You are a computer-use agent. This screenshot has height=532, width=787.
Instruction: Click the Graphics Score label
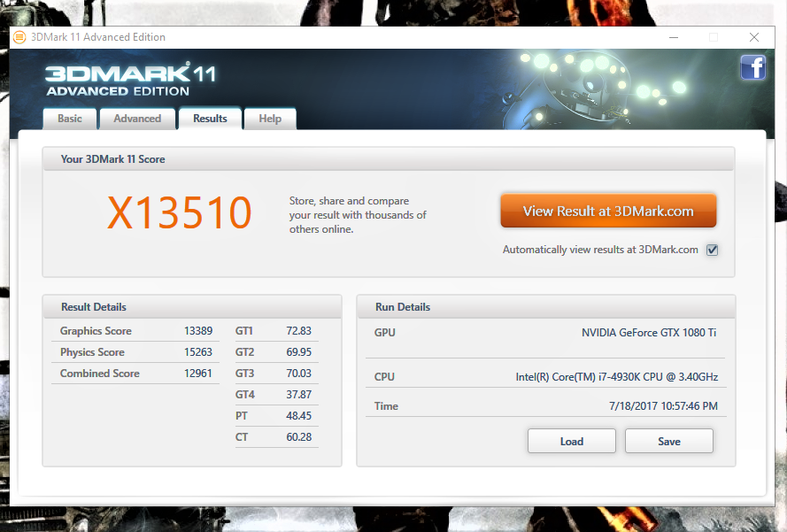(96, 331)
